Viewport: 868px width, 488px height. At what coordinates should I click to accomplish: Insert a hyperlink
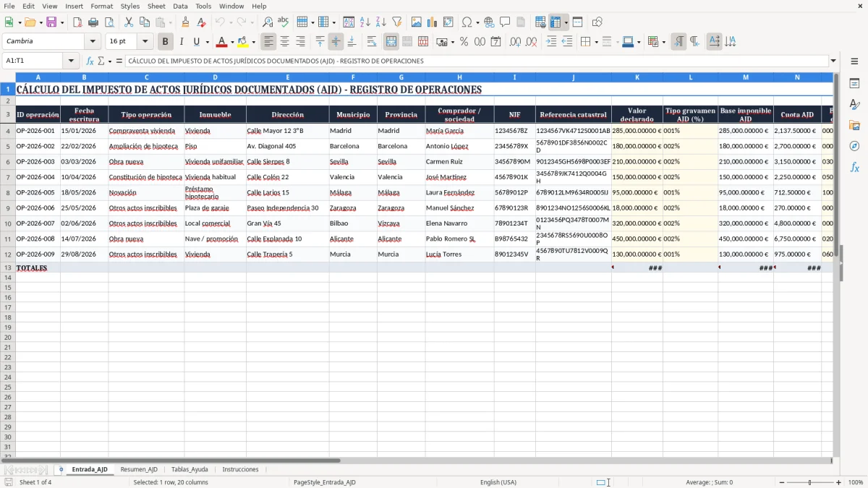pos(489,22)
